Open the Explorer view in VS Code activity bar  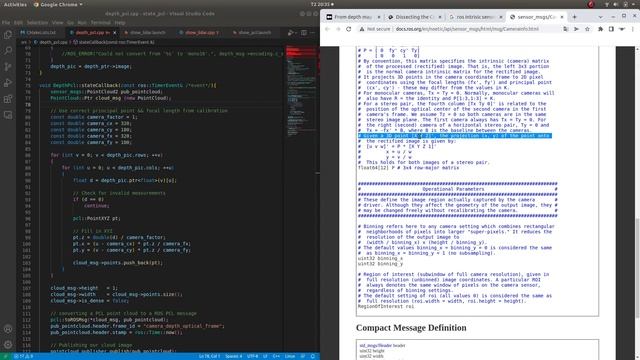(8, 35)
